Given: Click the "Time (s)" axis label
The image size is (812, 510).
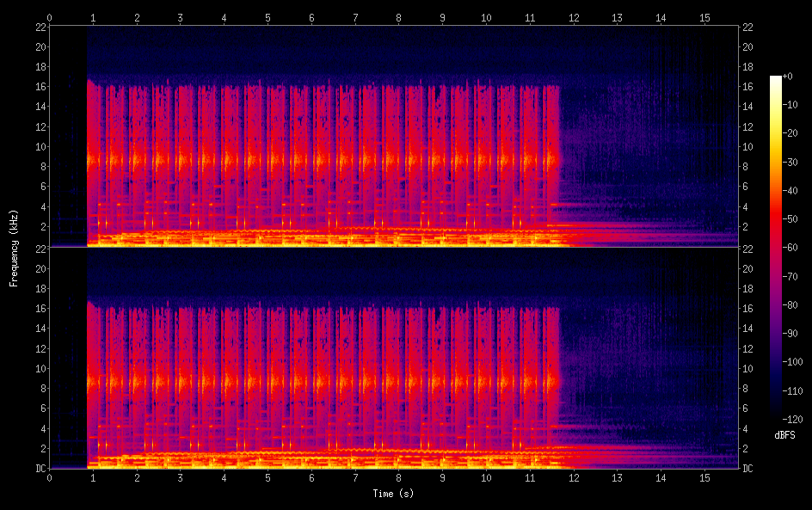Looking at the screenshot, I should (x=392, y=494).
